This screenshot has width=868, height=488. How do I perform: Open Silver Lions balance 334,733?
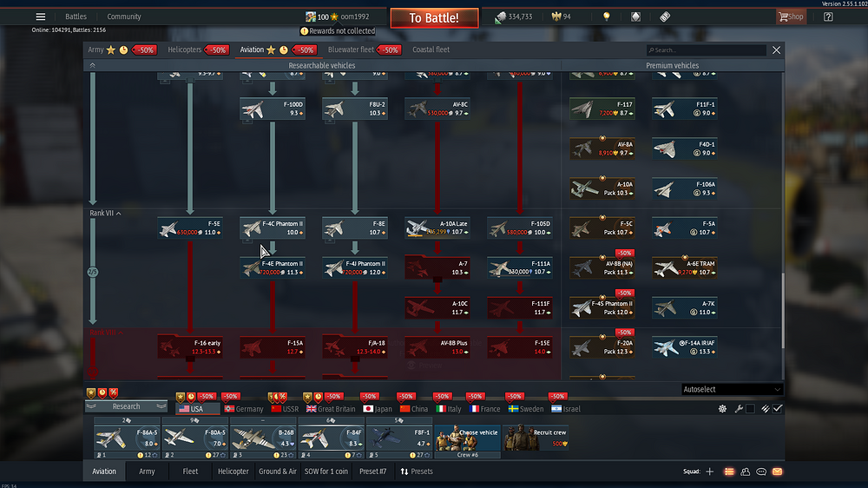click(514, 16)
